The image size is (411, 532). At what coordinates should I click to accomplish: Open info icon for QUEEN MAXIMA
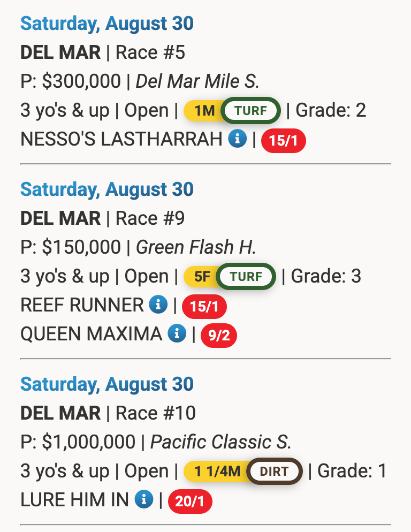177,334
